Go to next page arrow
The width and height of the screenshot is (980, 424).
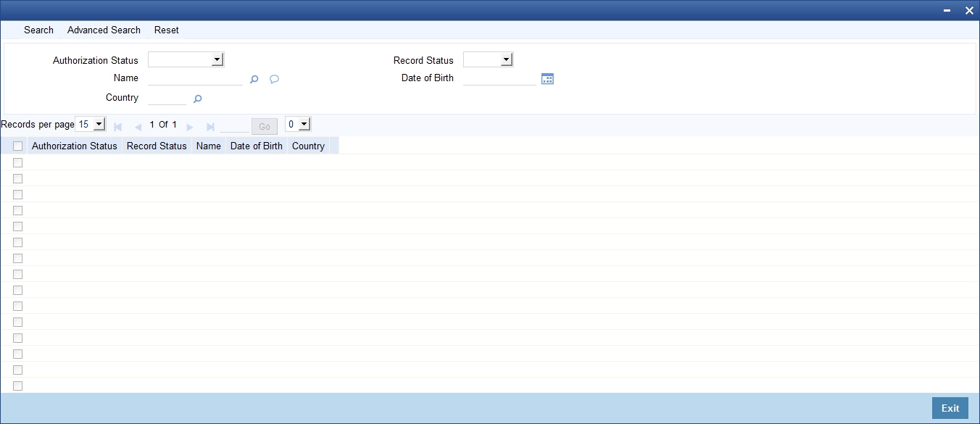coord(190,127)
